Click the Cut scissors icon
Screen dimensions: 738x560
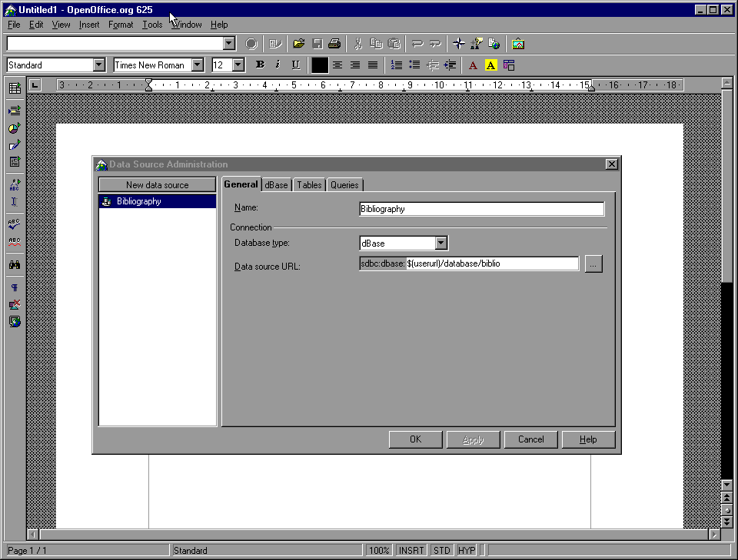357,44
